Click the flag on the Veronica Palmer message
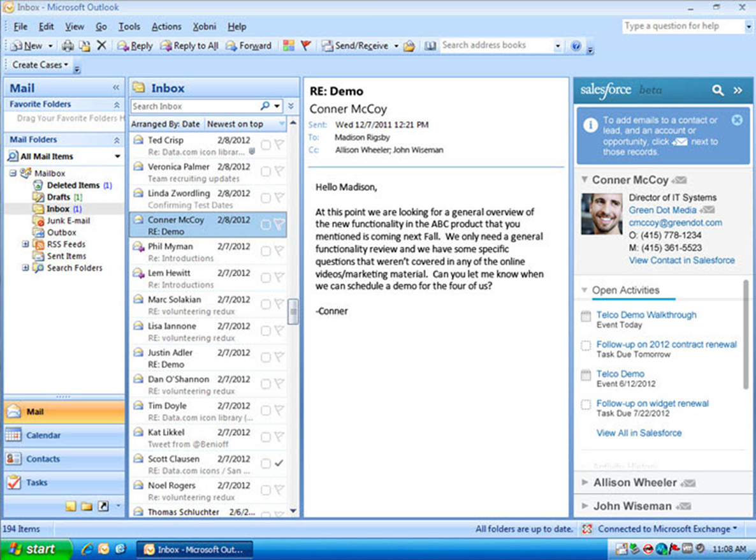This screenshot has width=756, height=560. (279, 171)
